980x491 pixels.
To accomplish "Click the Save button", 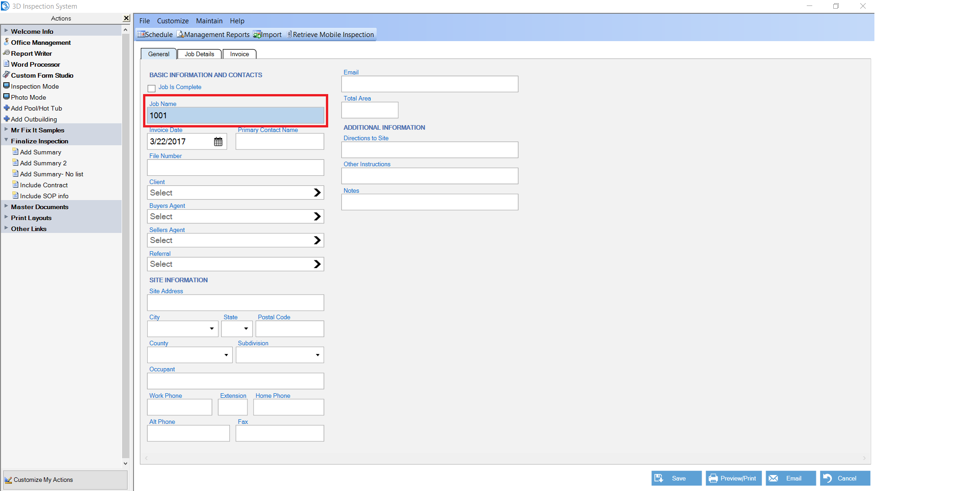I will coord(676,478).
